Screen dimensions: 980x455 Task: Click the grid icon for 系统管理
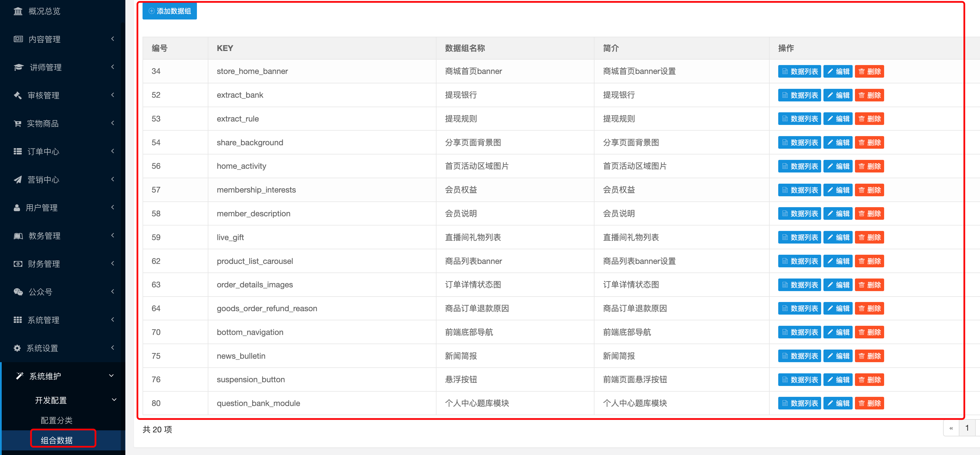pos(17,320)
